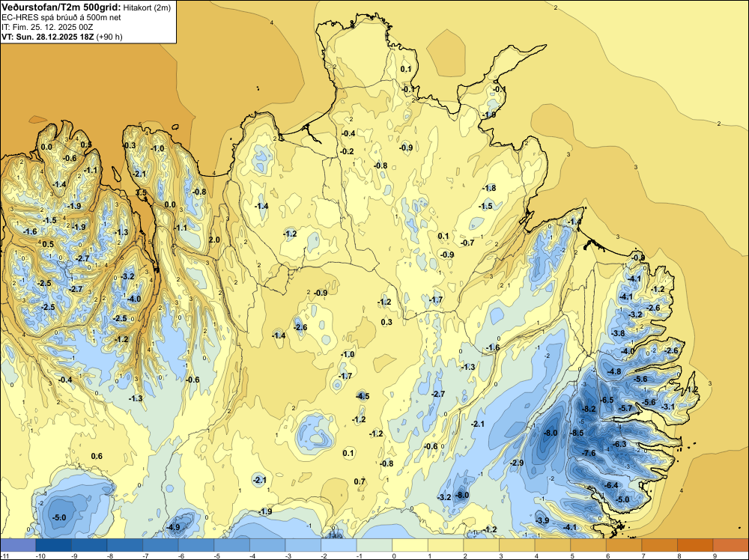The image size is (749, 560).
Task: Select the '-8.2' temperature label
Action: click(x=589, y=409)
